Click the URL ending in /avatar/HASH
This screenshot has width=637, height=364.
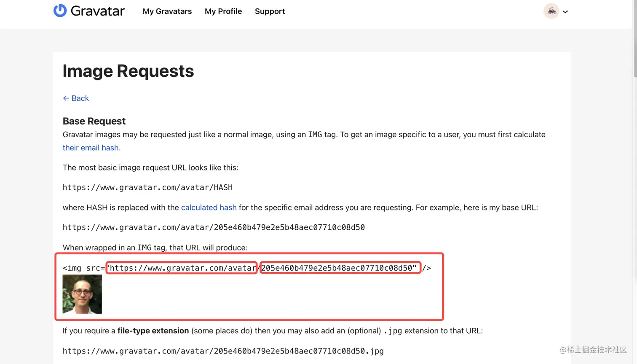(x=147, y=187)
